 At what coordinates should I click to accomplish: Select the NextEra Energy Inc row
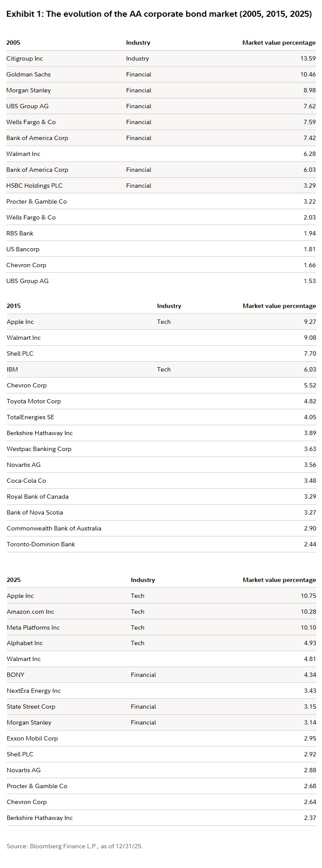[161, 691]
